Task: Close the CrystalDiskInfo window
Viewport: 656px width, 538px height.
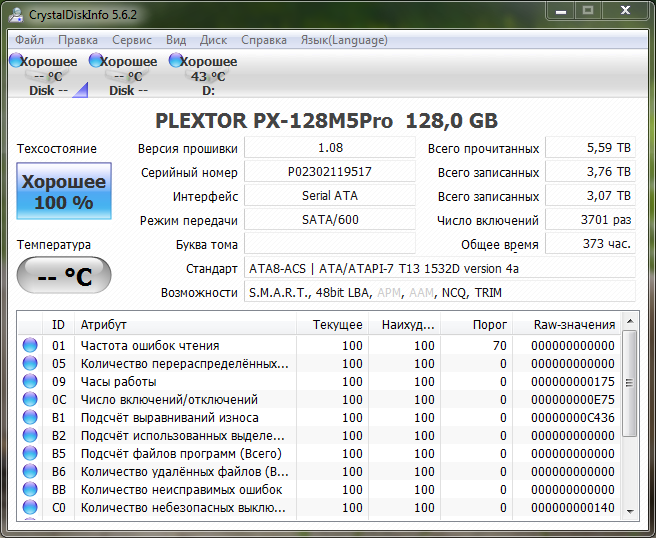Action: pyautogui.click(x=625, y=10)
